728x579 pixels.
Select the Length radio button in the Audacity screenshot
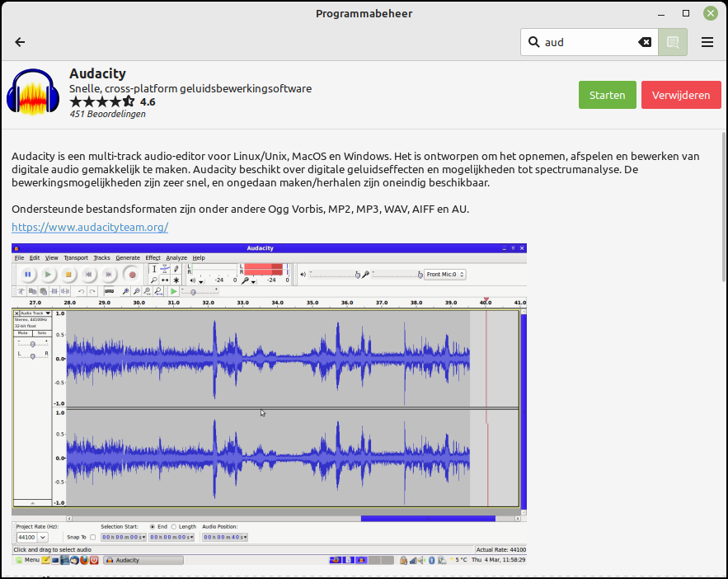[x=174, y=526]
